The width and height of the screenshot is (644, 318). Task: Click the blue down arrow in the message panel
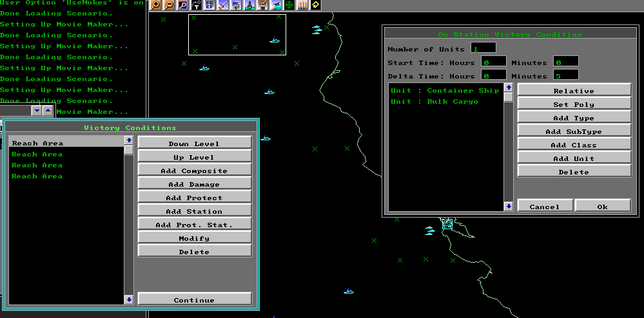click(x=37, y=110)
